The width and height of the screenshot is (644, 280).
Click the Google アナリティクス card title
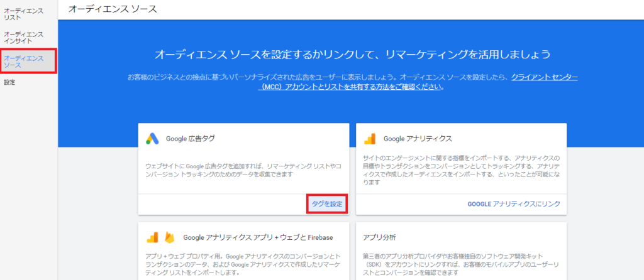tap(418, 139)
